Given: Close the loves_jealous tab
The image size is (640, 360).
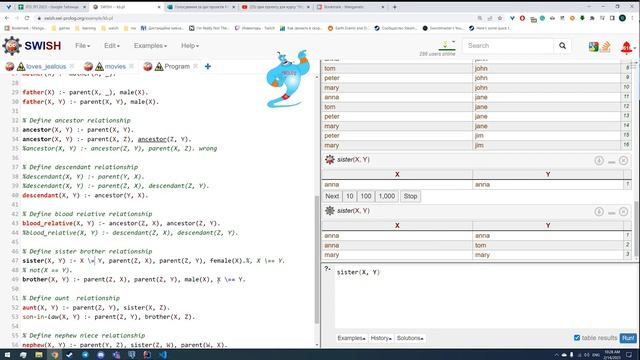Looking at the screenshot, I should point(72,66).
